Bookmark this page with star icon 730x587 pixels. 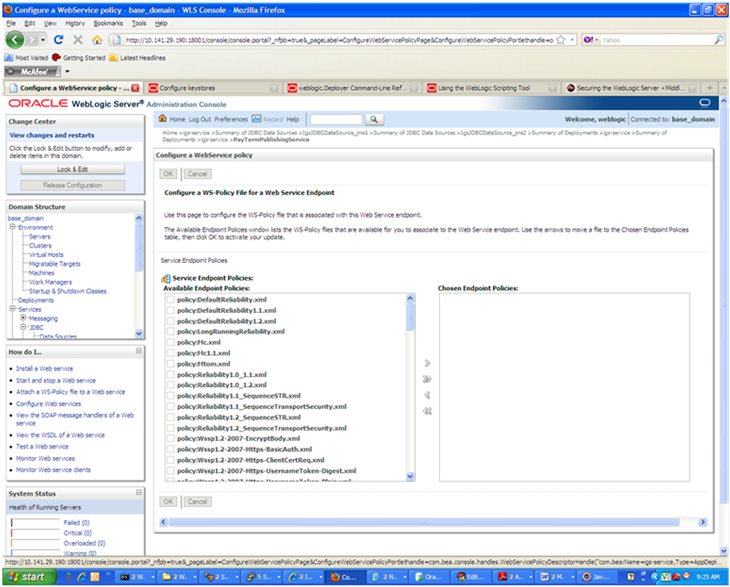click(x=561, y=40)
